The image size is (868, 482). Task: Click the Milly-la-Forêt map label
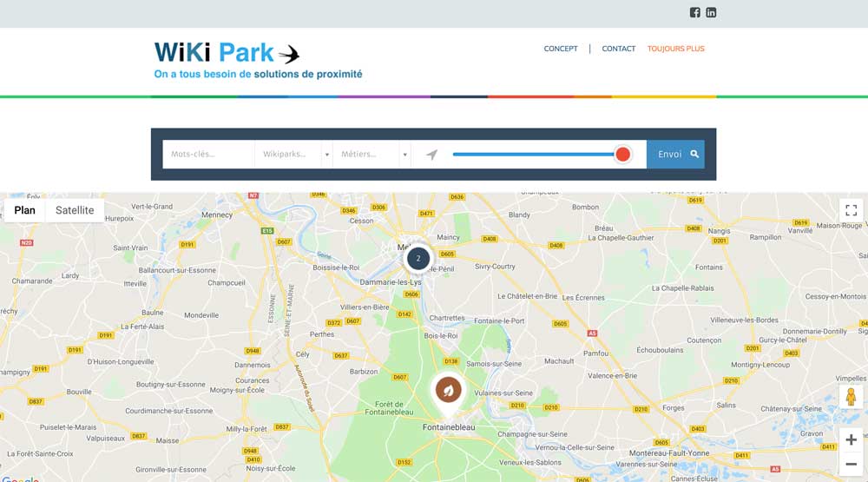(247, 429)
